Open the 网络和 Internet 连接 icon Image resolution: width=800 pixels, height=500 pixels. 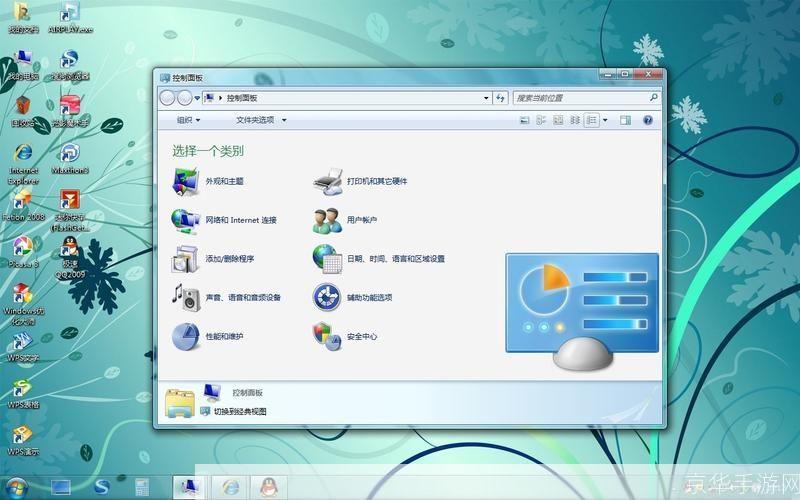click(186, 220)
